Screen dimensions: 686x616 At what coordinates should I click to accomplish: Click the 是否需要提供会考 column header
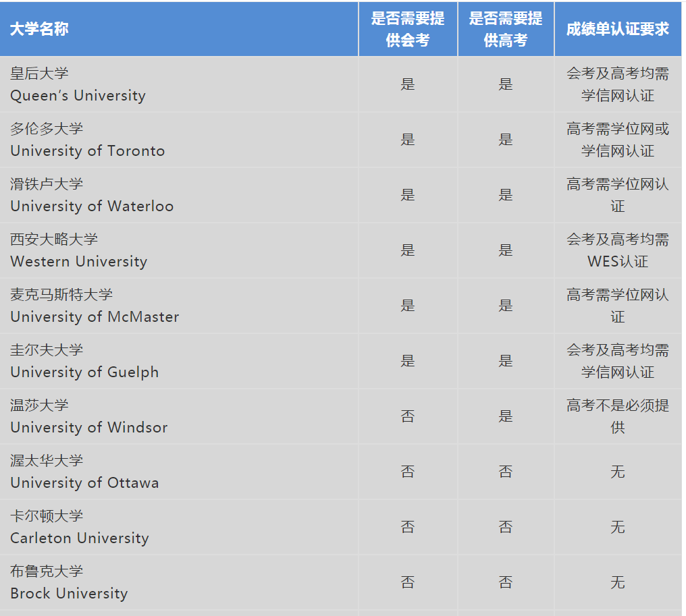point(408,29)
